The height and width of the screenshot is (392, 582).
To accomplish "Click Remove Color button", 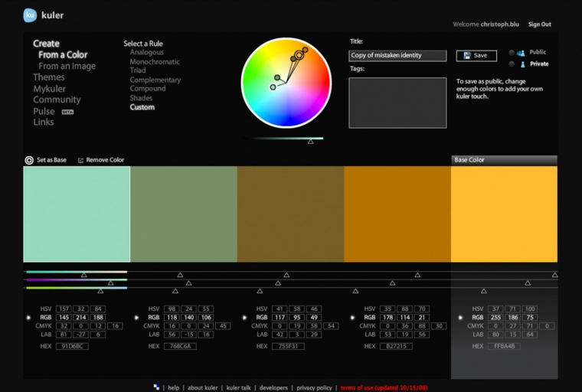I will pyautogui.click(x=101, y=160).
